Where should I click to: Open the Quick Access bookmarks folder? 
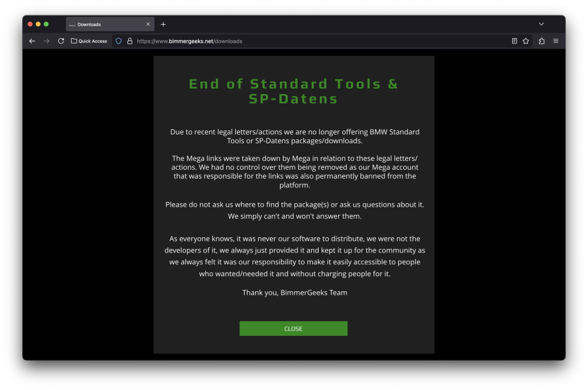click(x=89, y=41)
